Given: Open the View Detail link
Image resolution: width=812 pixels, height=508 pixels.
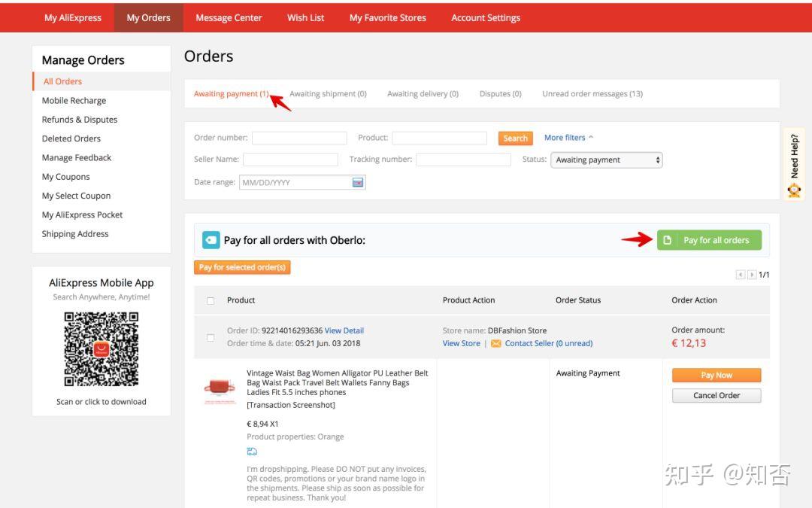Looking at the screenshot, I should [344, 330].
